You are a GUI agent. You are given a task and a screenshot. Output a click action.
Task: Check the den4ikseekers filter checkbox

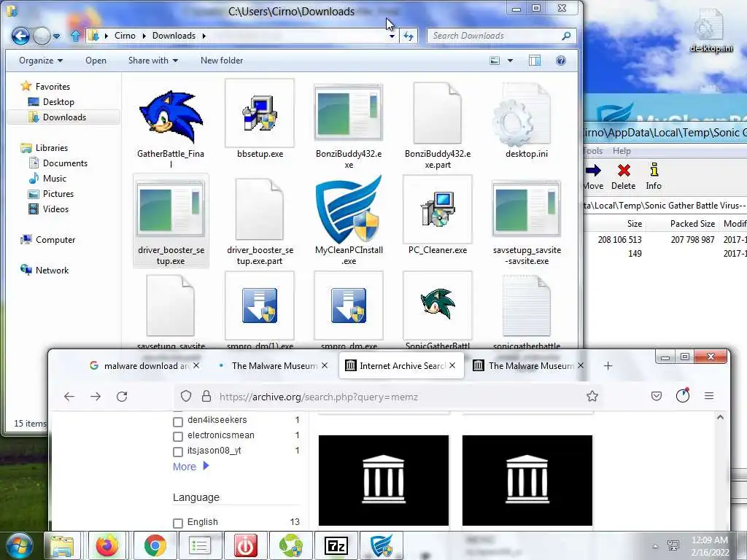[178, 421]
